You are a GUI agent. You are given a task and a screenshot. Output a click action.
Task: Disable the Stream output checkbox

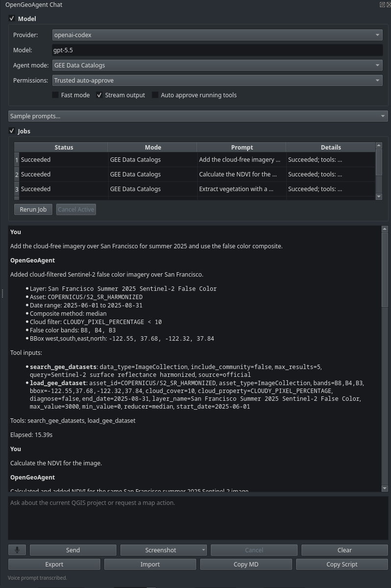pos(99,95)
